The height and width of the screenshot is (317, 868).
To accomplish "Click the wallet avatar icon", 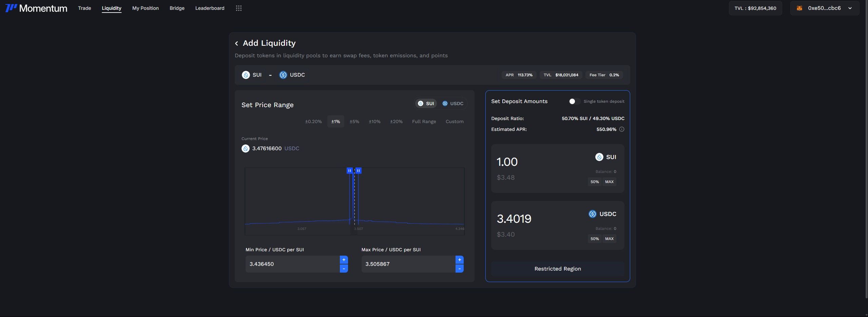I will (799, 8).
